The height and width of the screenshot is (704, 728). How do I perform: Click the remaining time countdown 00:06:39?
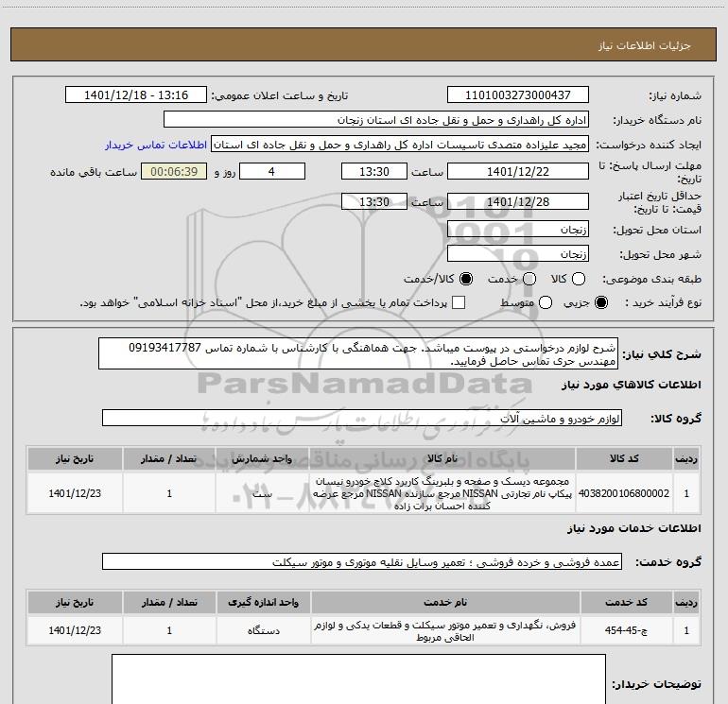[x=174, y=171]
